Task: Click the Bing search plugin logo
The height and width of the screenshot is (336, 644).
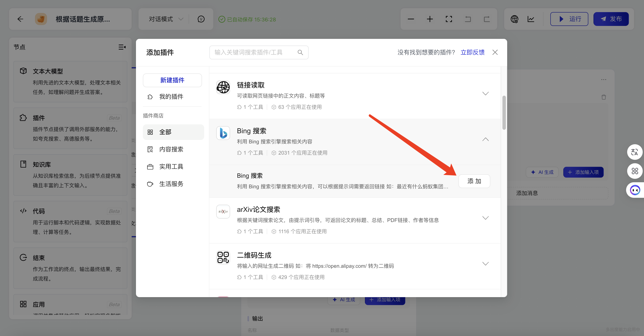Action: point(223,133)
